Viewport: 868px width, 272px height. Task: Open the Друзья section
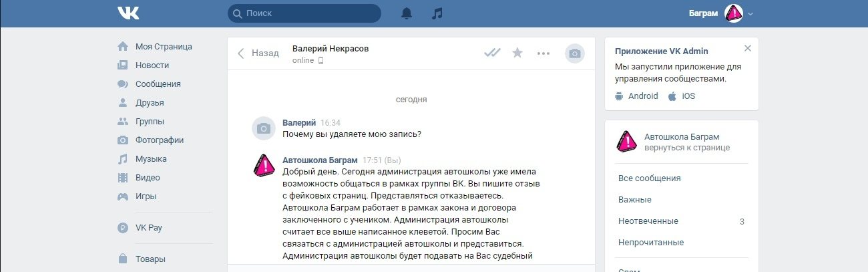[x=150, y=103]
